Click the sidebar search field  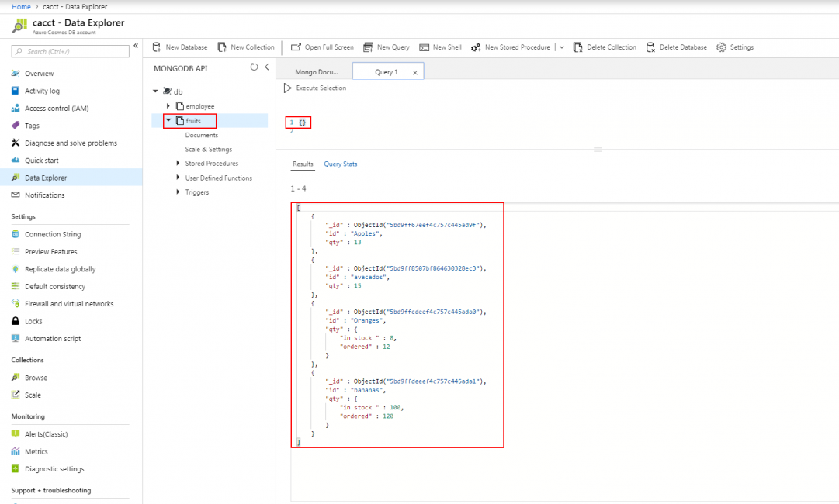71,51
